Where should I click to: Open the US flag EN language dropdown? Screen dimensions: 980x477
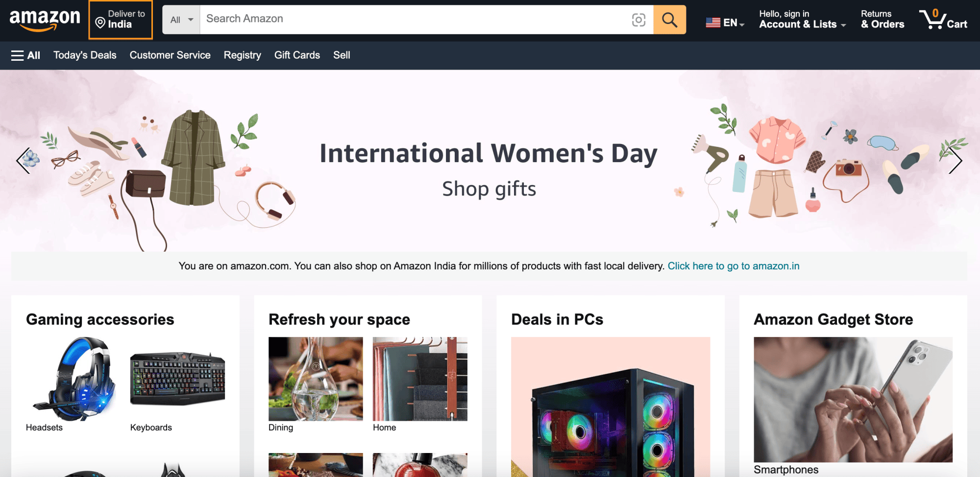pyautogui.click(x=725, y=23)
